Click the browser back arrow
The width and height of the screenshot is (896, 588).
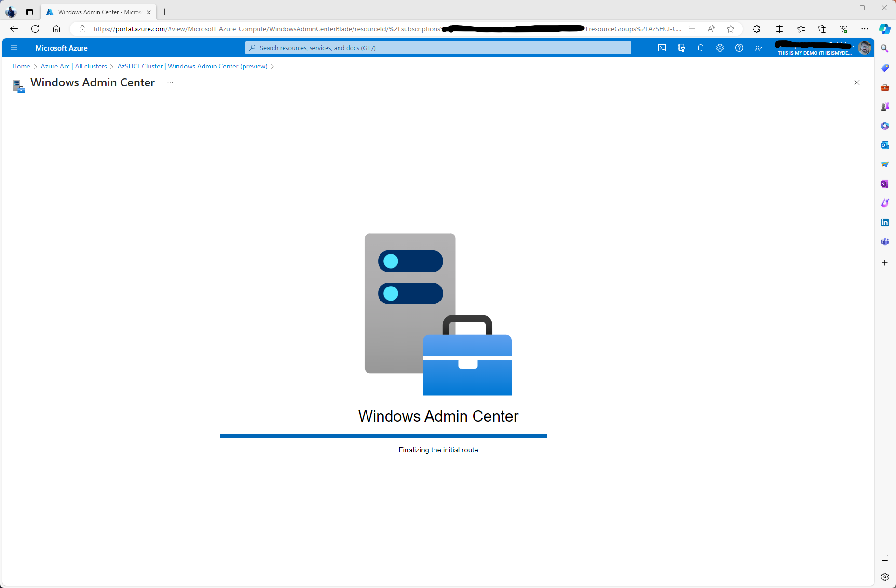14,29
